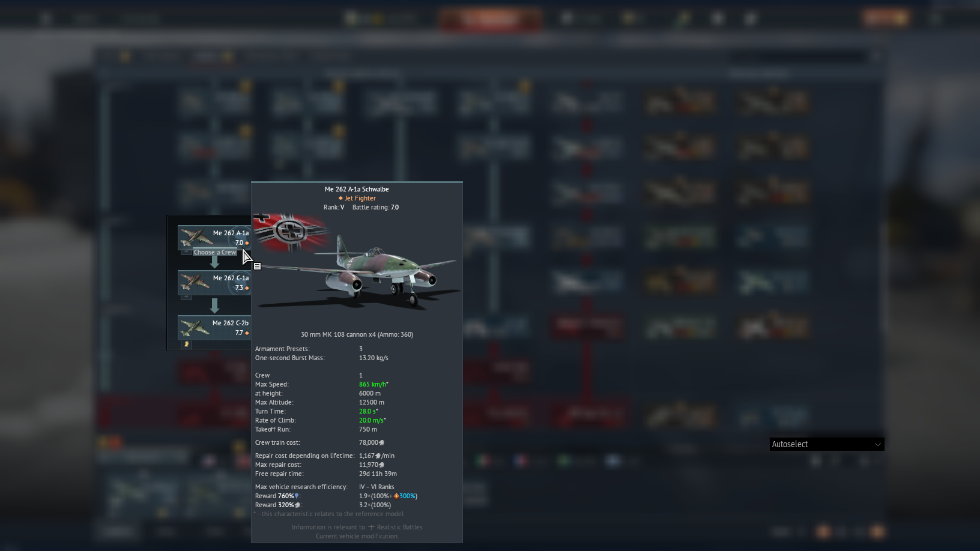This screenshot has height=551, width=980.
Task: Click the small icon beneath the Me 262 C-1a card
Action: coord(187,297)
